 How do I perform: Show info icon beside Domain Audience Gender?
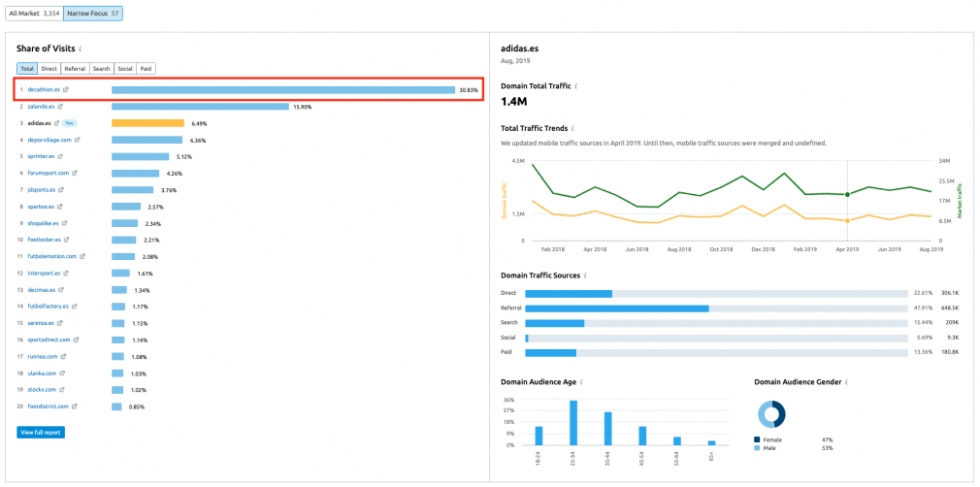[846, 381]
